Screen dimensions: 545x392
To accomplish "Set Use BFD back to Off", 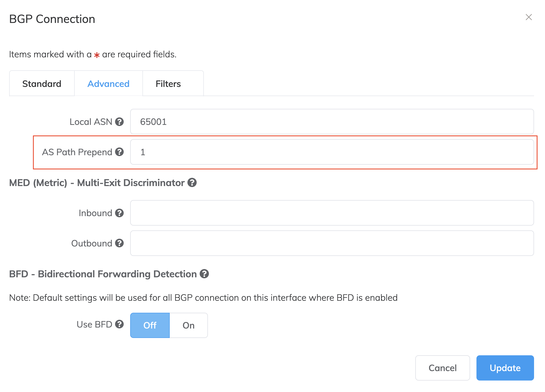I will pyautogui.click(x=150, y=325).
